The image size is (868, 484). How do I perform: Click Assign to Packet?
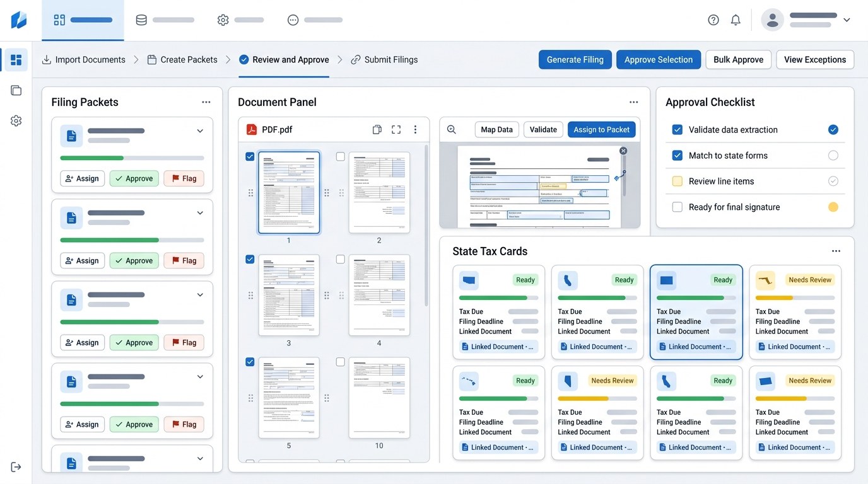602,130
